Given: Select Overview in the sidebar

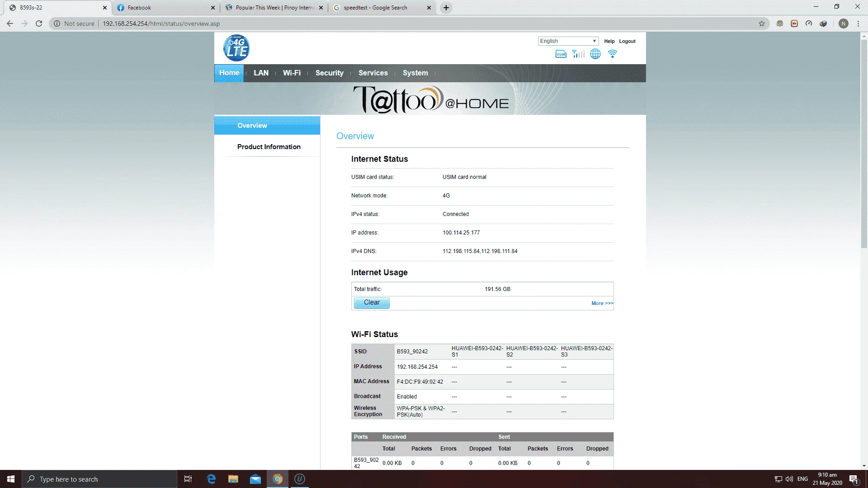Looking at the screenshot, I should tap(267, 126).
